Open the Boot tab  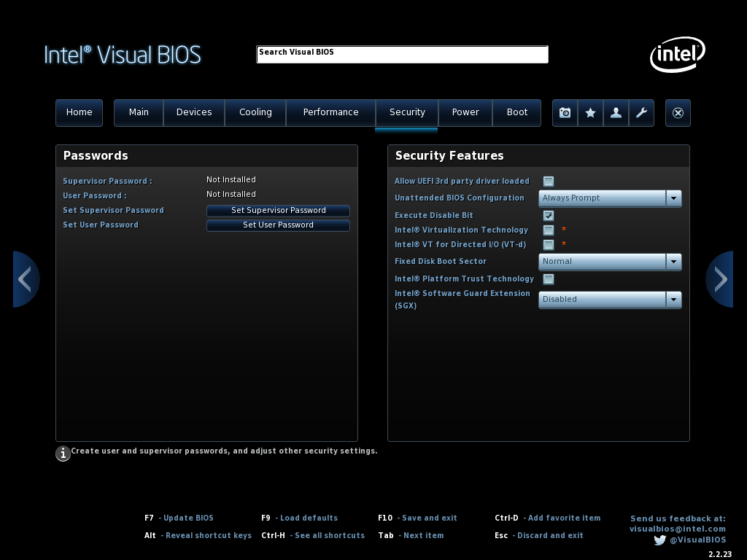pos(516,112)
